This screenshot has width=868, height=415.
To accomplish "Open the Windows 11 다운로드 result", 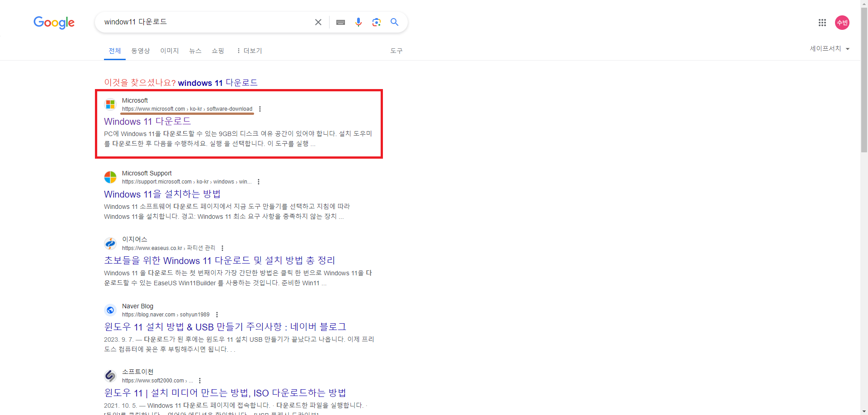I will [x=147, y=121].
